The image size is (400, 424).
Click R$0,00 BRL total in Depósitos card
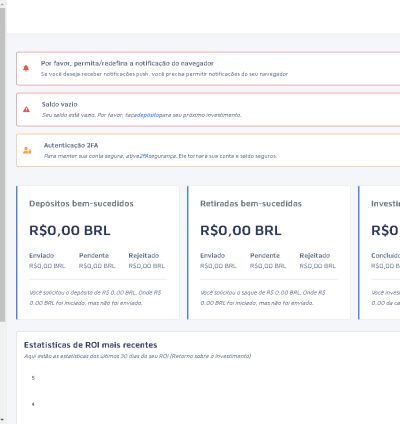tap(70, 230)
